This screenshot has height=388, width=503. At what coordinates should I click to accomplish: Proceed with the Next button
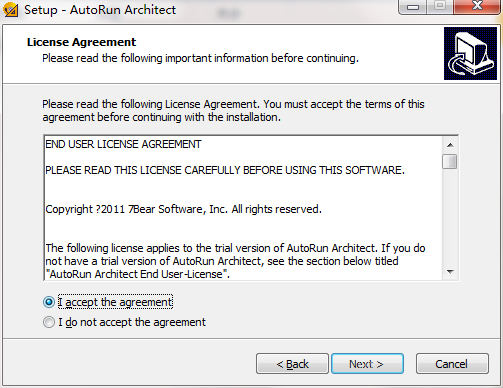coord(367,364)
